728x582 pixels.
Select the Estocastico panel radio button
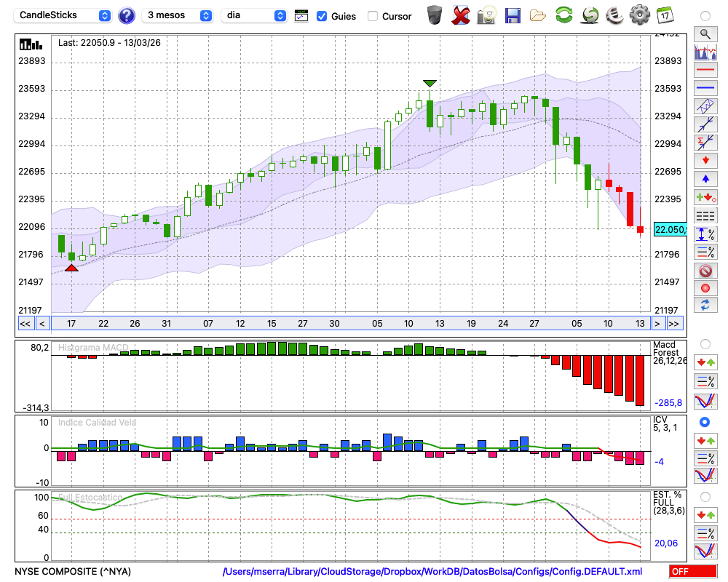coord(705,497)
